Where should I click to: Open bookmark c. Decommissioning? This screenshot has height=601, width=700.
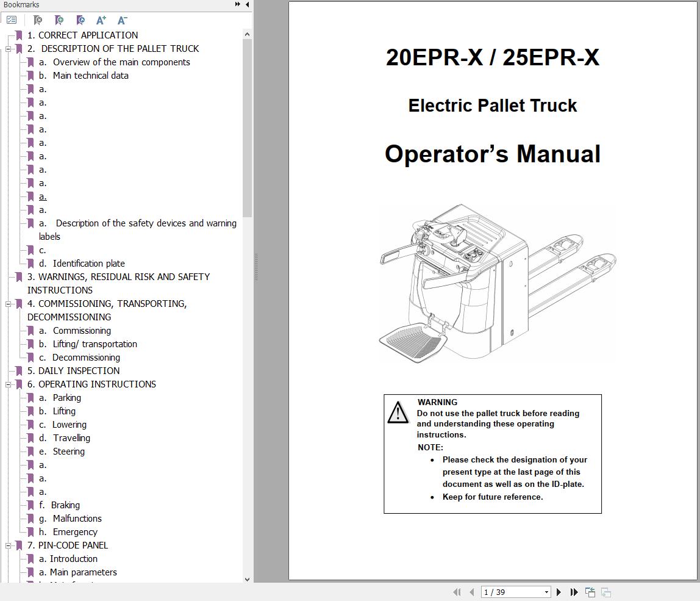(79, 358)
